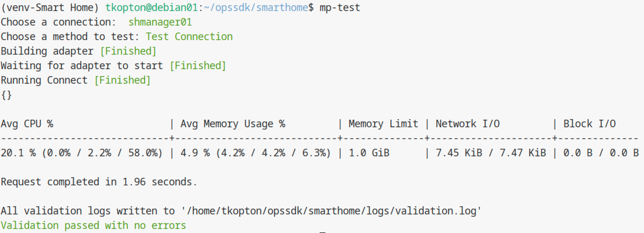Click the 7.45 KiB / 7.47 KiB value
The height and width of the screenshot is (233, 644).
pos(491,153)
